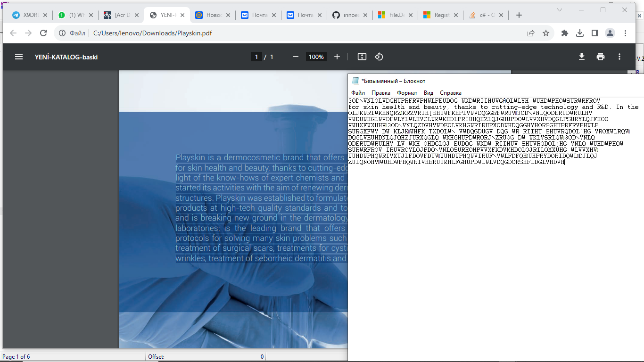
Task: Open the Chrome downloads icon
Action: (x=580, y=33)
